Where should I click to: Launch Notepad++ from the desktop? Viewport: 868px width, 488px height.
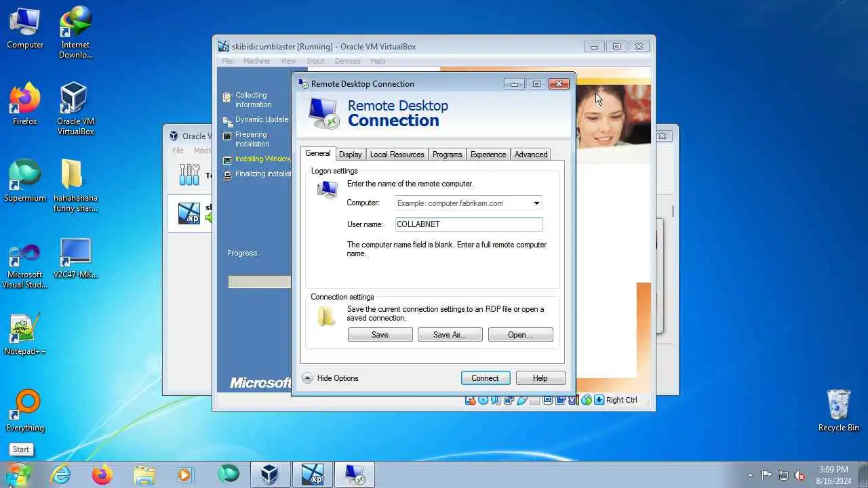25,334
